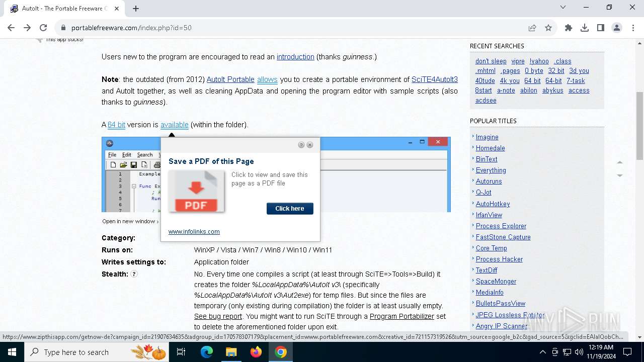Open popular title SpaceMonger
644x362 pixels.
496,282
